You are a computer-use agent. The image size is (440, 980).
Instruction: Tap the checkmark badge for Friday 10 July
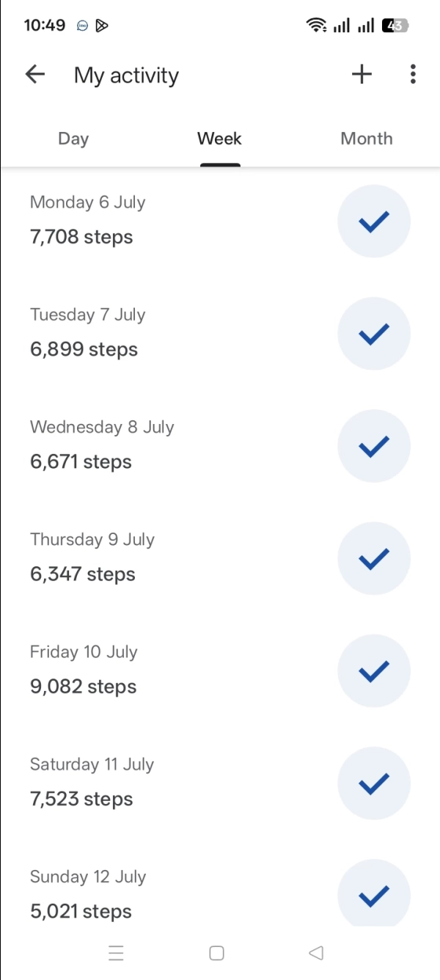click(x=374, y=670)
